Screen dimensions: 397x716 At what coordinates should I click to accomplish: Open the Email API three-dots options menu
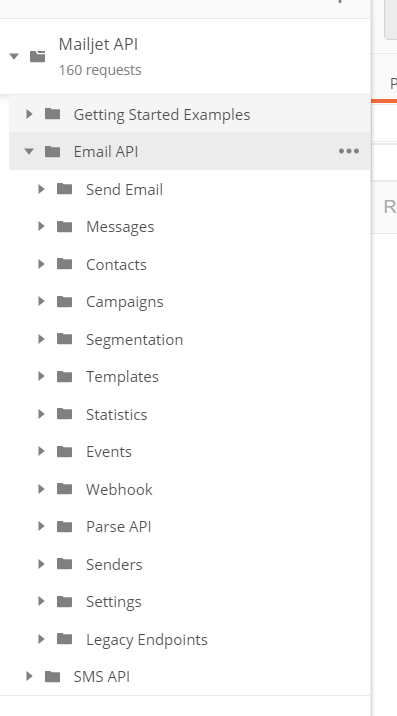(x=349, y=151)
